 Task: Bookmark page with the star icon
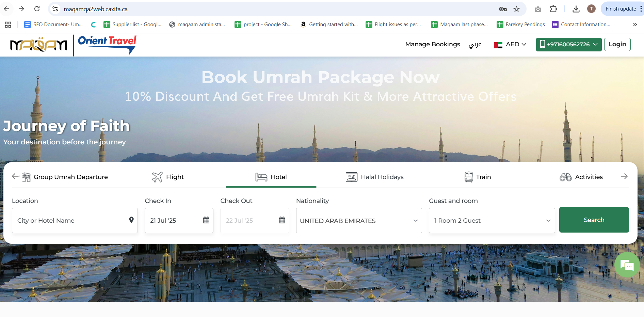click(x=516, y=9)
